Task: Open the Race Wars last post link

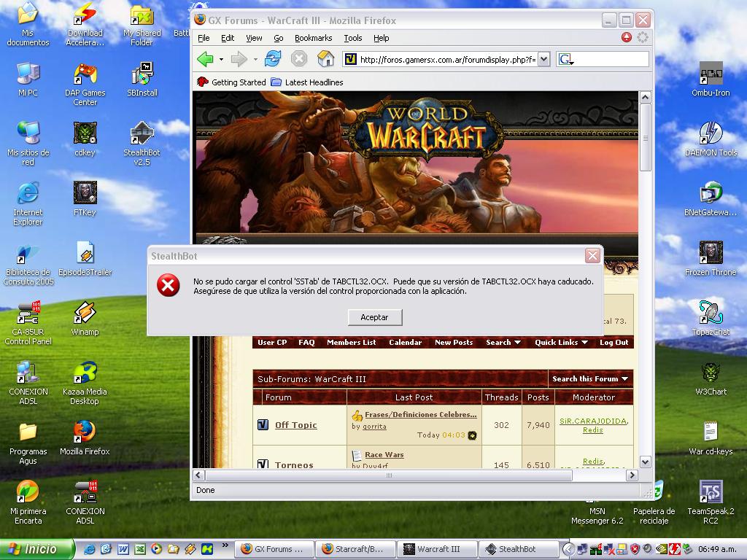Action: point(384,455)
